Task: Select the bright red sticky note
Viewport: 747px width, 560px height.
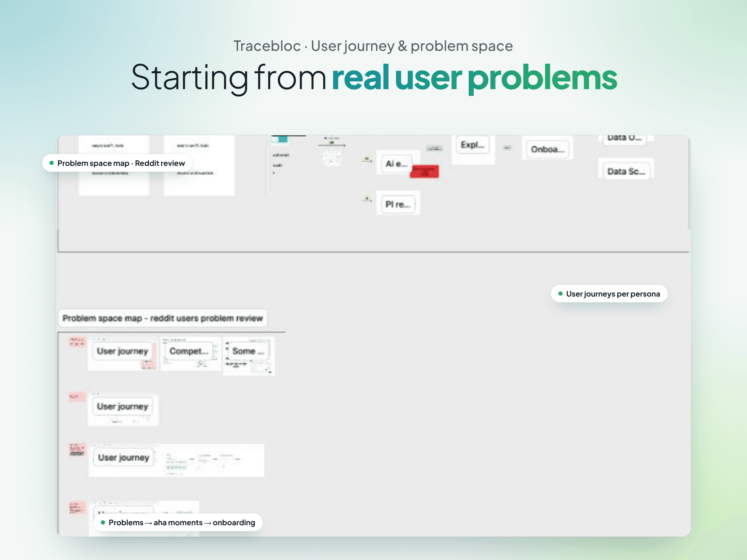Action: pos(424,171)
